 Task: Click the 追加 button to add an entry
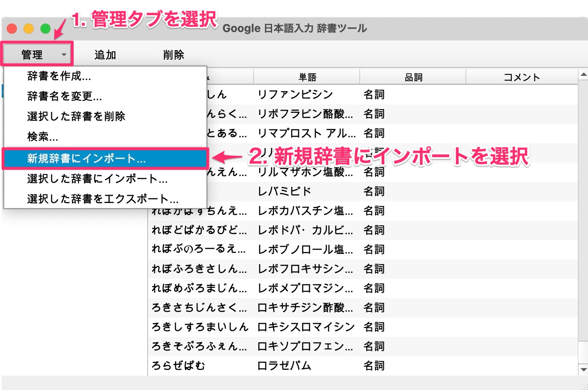(105, 54)
